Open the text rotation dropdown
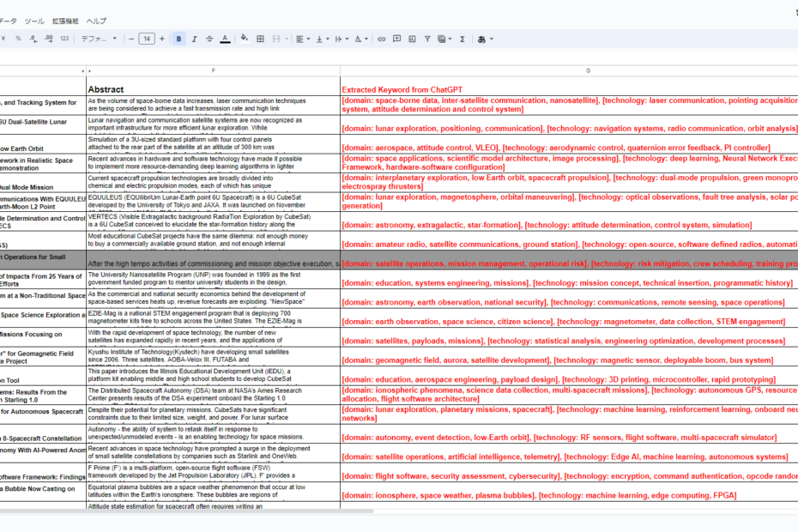The height and width of the screenshot is (532, 798). [361, 39]
